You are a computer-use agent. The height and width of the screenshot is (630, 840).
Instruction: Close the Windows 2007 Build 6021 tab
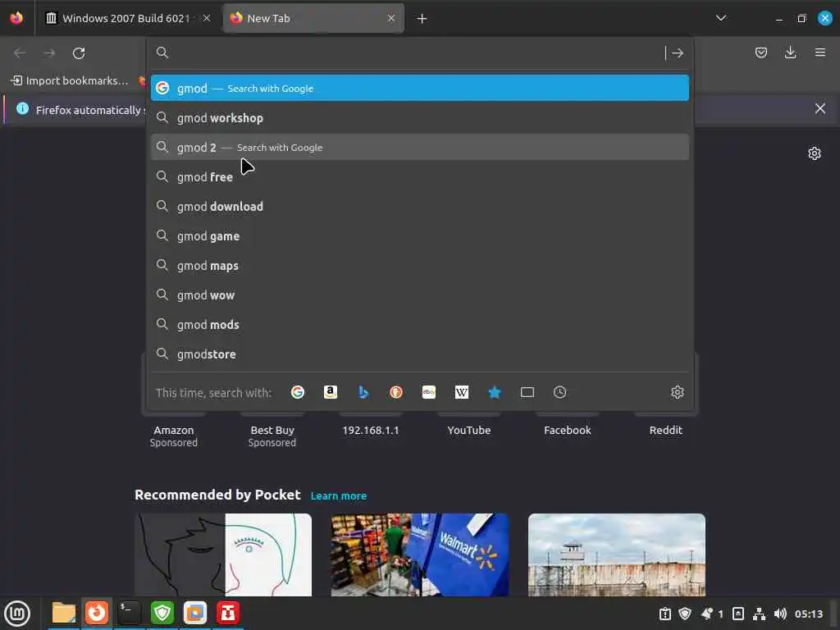click(x=206, y=18)
